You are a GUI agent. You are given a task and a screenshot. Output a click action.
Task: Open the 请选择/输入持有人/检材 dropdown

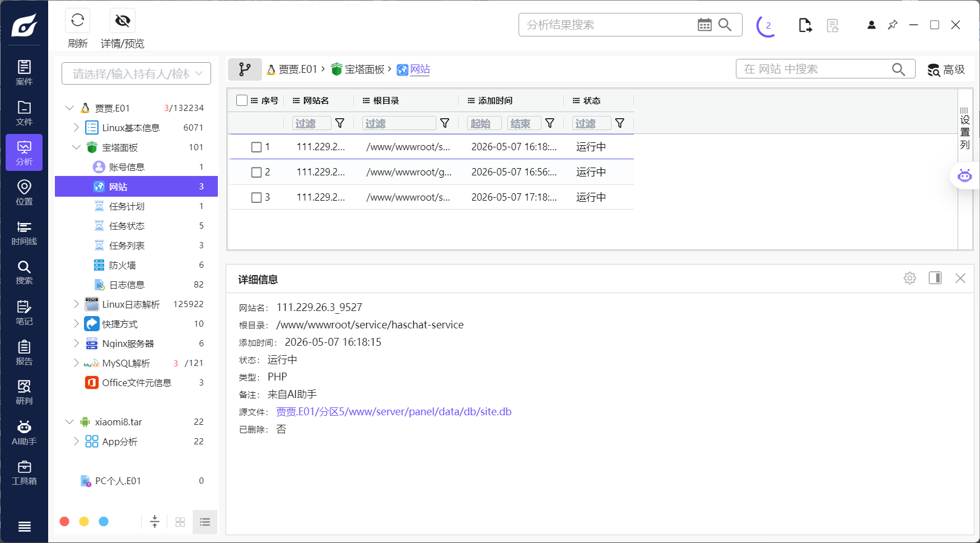(x=136, y=73)
